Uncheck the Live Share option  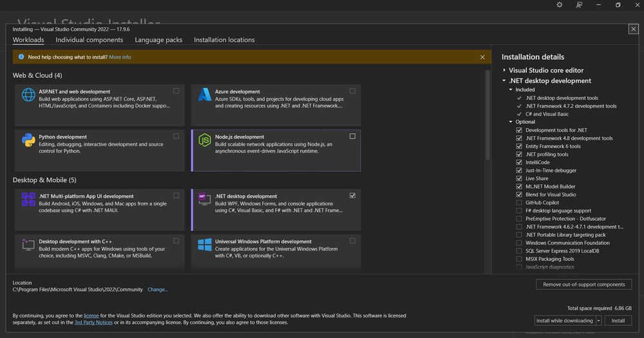click(x=519, y=178)
